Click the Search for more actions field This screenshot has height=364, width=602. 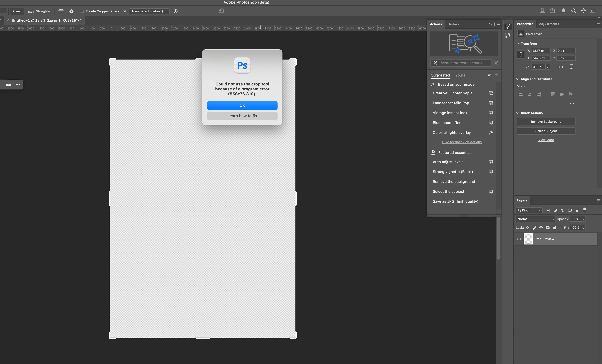pyautogui.click(x=461, y=63)
